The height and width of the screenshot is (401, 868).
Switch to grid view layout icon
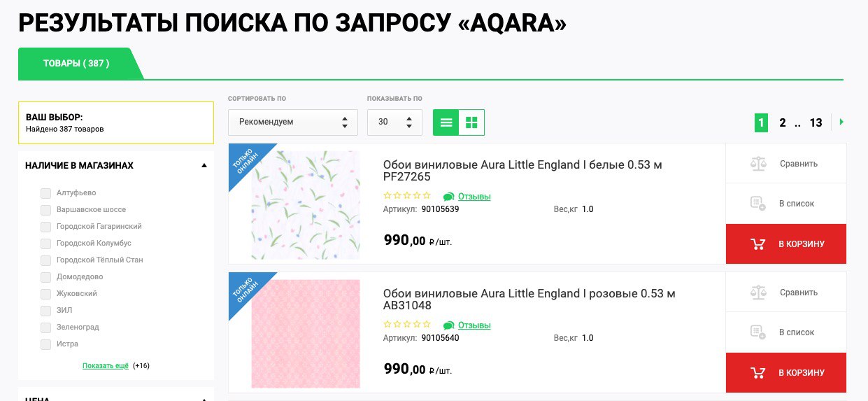coord(471,122)
